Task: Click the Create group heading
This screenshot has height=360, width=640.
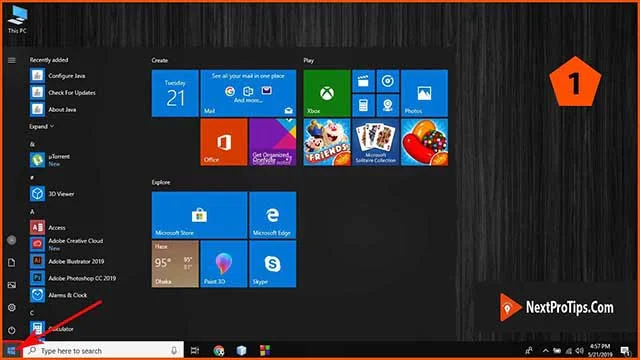Action: coord(160,60)
